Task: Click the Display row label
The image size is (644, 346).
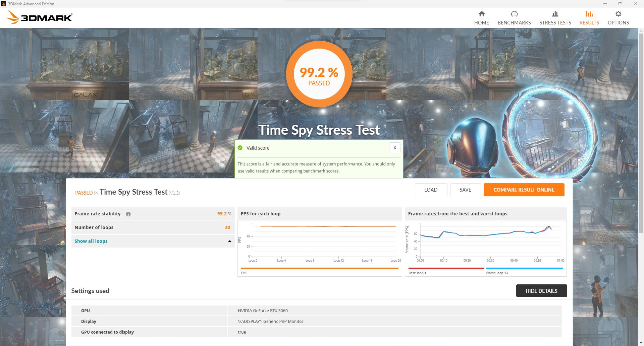Action: pyautogui.click(x=89, y=321)
